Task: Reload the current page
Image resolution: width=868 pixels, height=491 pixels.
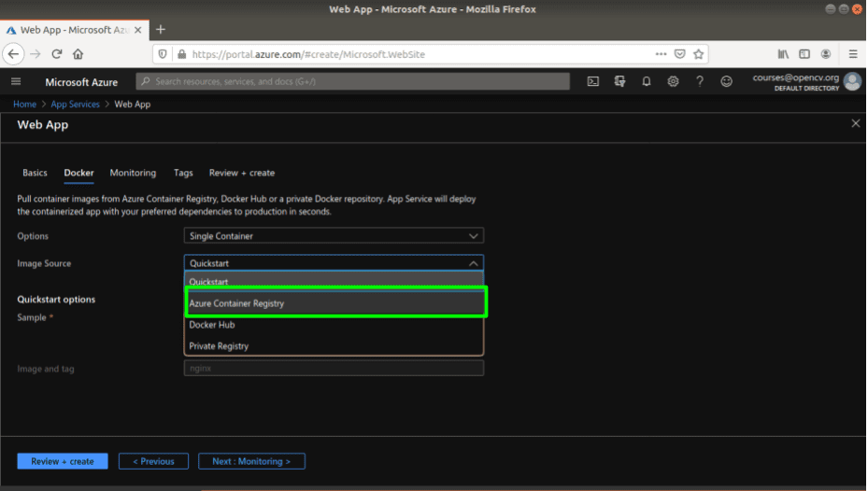Action: (56, 54)
